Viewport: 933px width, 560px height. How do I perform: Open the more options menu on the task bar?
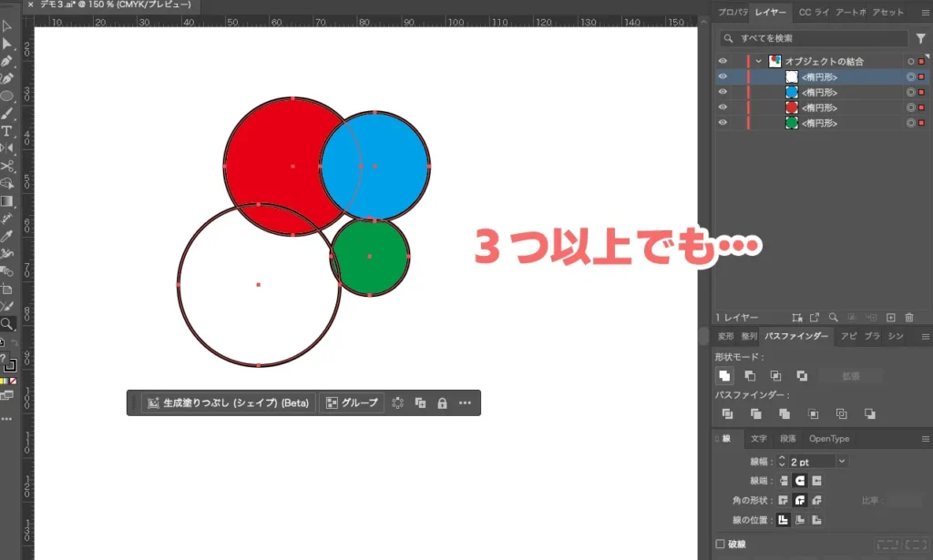pyautogui.click(x=465, y=402)
